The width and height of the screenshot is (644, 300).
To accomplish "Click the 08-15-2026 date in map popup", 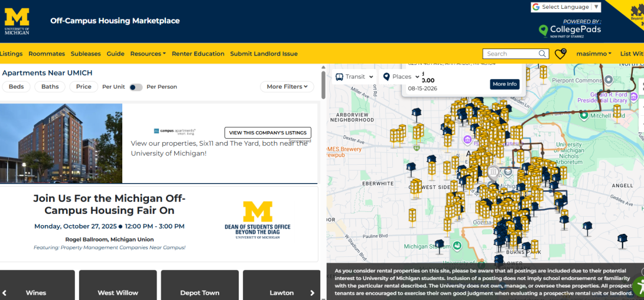I will tap(422, 89).
